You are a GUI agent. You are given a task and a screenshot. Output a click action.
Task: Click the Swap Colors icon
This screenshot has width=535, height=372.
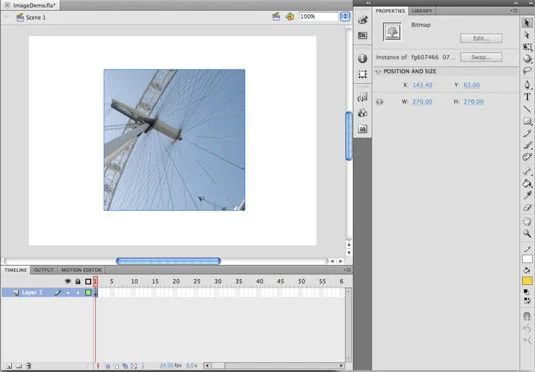tap(527, 300)
